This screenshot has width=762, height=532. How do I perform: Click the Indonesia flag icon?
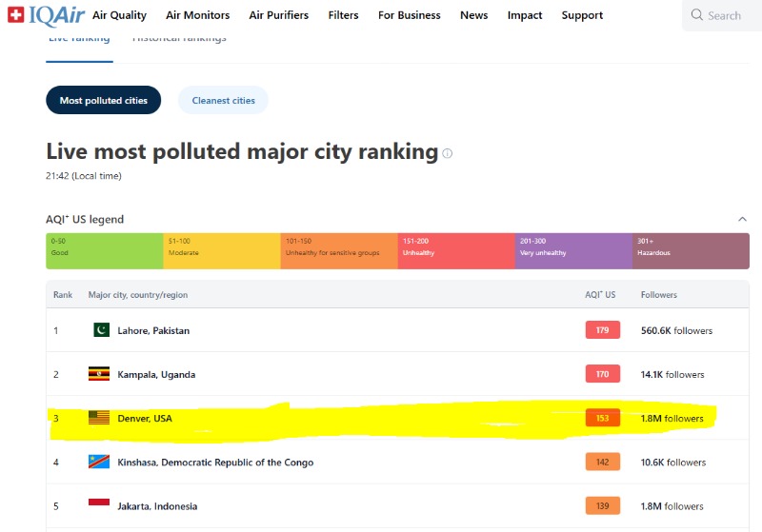pyautogui.click(x=99, y=505)
